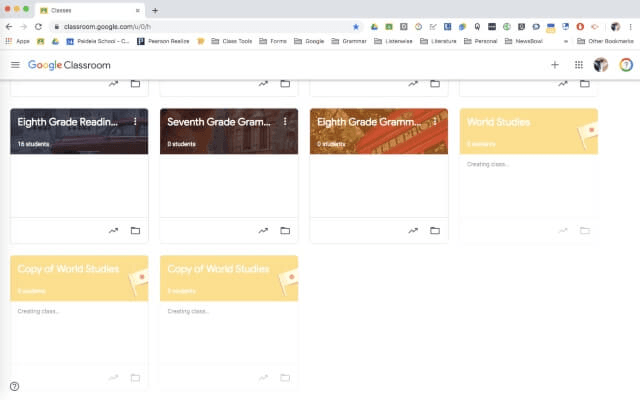This screenshot has width=640, height=400.
Task: Expand the hidden bookmarks chevron
Action: tap(566, 41)
